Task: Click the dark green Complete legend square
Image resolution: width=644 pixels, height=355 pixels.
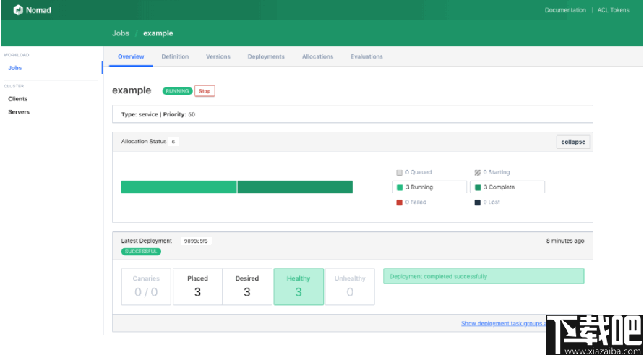Action: tap(478, 187)
